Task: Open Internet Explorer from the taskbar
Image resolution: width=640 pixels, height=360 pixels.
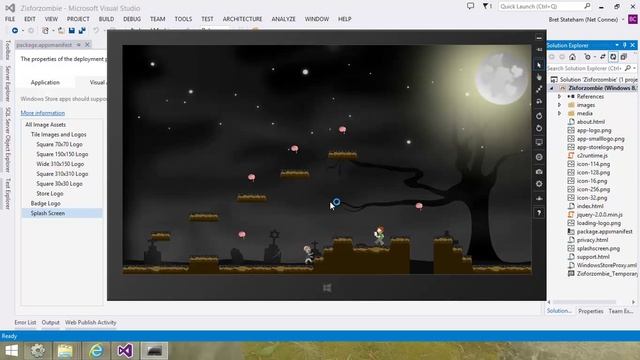Action: [97, 351]
